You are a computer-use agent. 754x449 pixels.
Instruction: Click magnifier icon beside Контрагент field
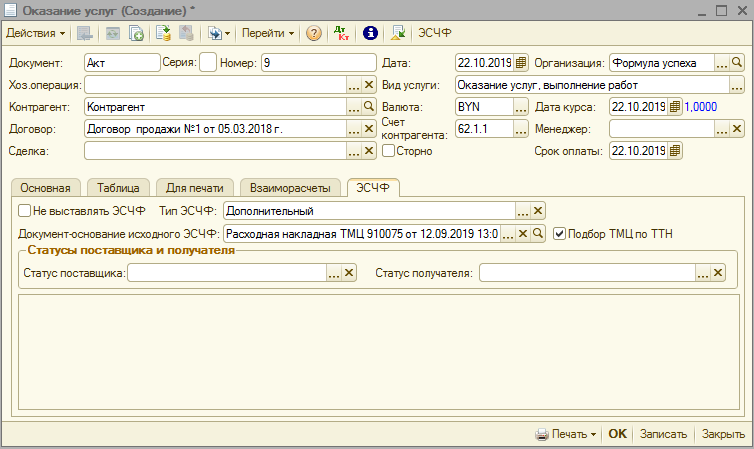(367, 107)
